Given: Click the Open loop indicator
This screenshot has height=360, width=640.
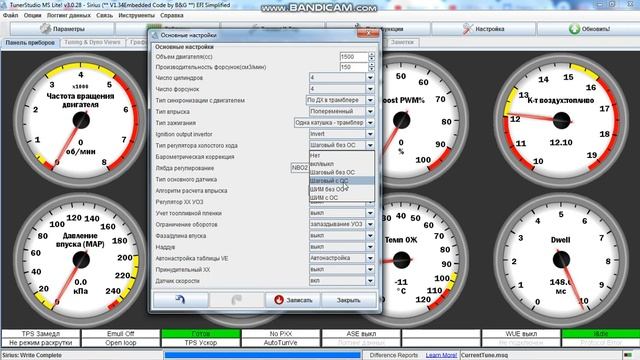Looking at the screenshot, I should tap(120, 343).
